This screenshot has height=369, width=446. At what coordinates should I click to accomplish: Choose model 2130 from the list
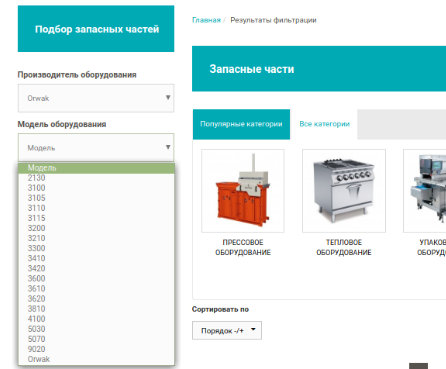pyautogui.click(x=96, y=178)
